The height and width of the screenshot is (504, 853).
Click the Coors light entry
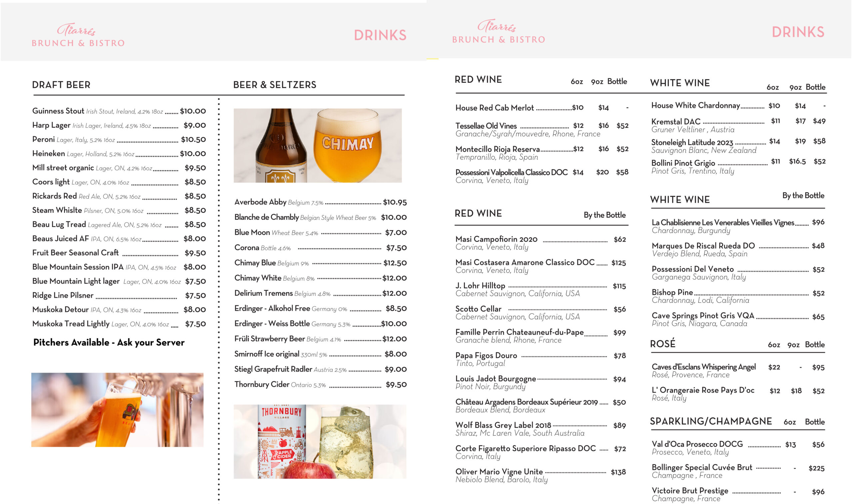pos(119,182)
